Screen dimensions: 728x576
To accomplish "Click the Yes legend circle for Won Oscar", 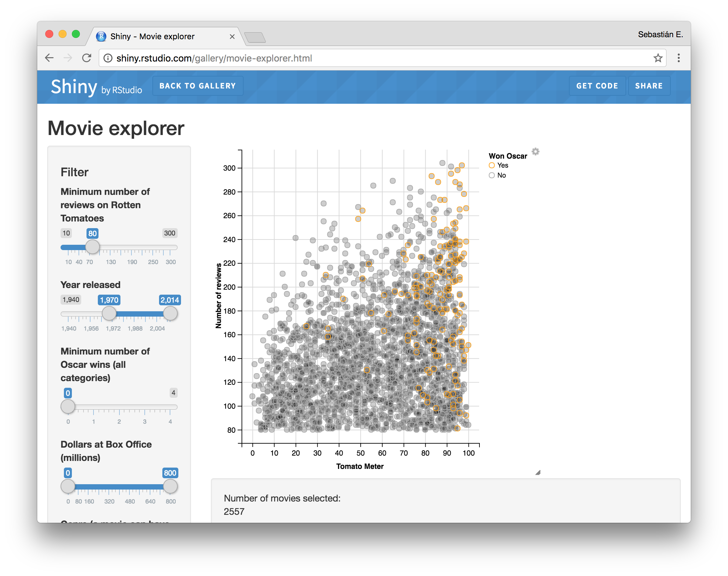I will coord(492,165).
